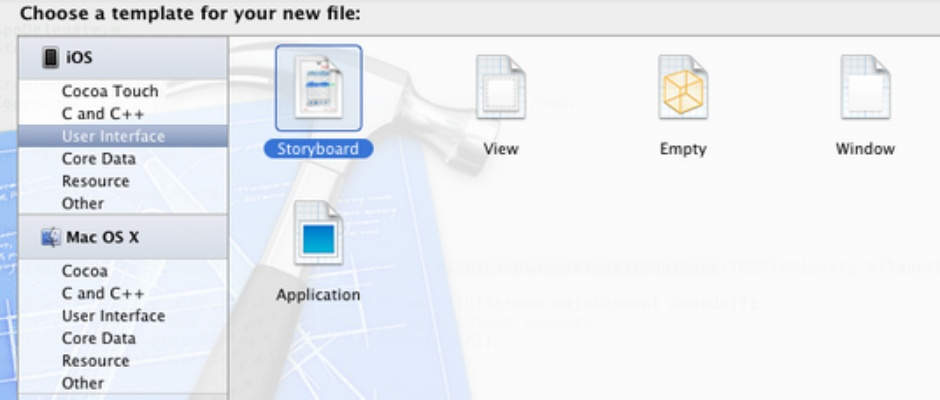Select the Empty template icon
The image size is (940, 400).
click(683, 87)
